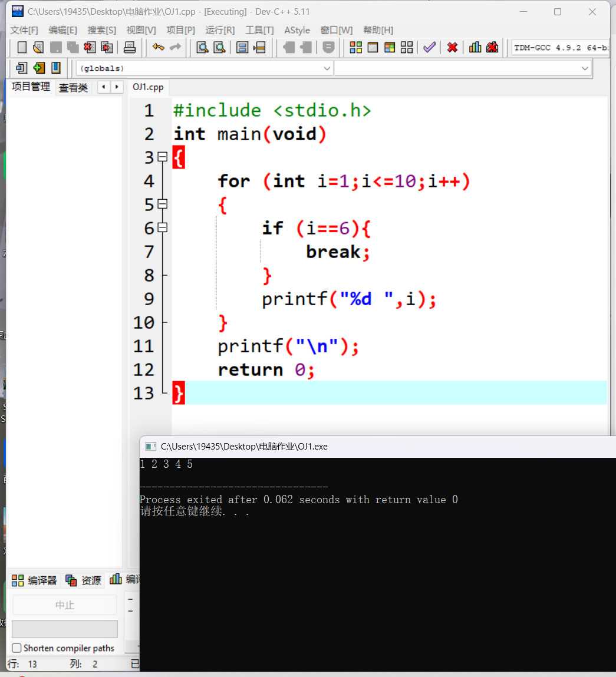Image resolution: width=616 pixels, height=677 pixels.
Task: Open the 编译器 bottom tab
Action: point(34,580)
